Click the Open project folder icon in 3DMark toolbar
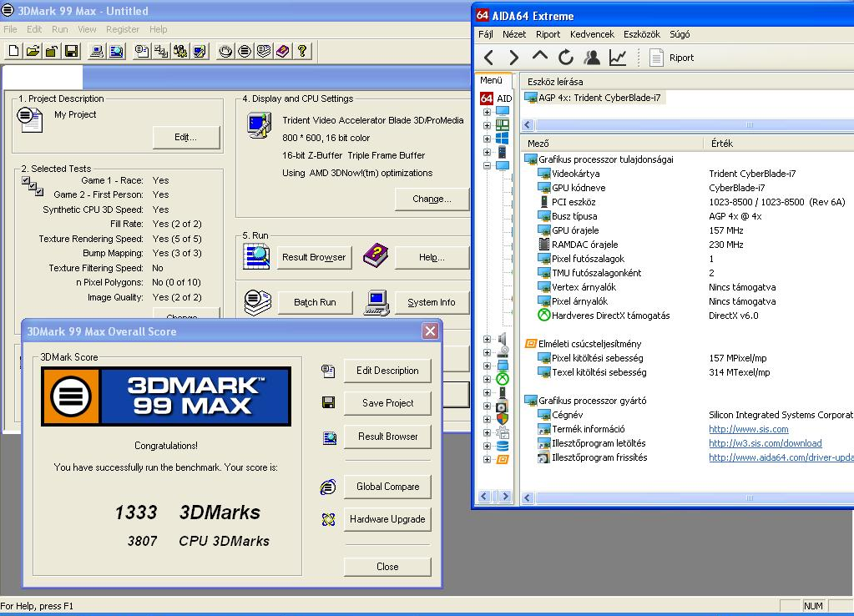The height and width of the screenshot is (616, 854). coord(33,51)
